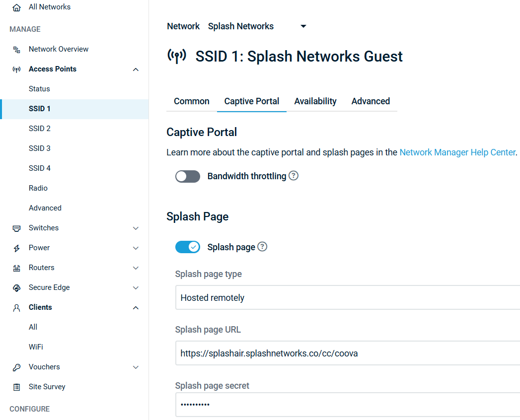Image resolution: width=520 pixels, height=420 pixels.
Task: Open the Splash page type dropdown
Action: [348, 297]
